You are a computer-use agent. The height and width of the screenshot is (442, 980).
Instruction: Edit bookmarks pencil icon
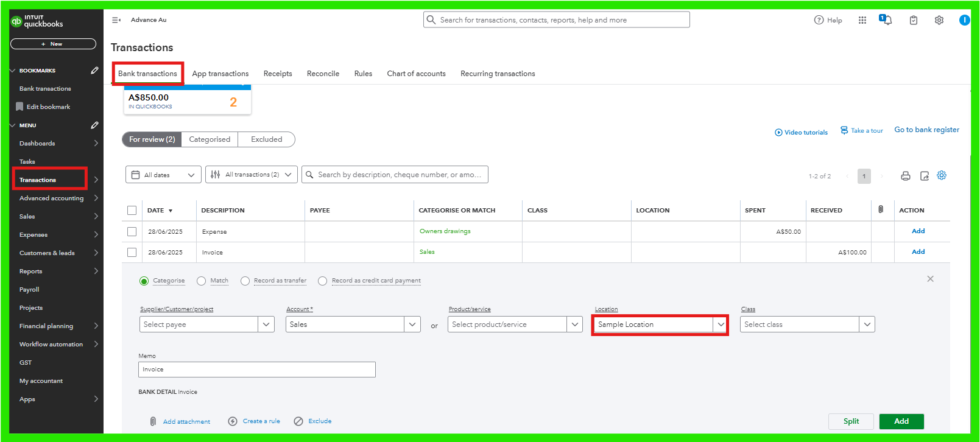point(94,71)
